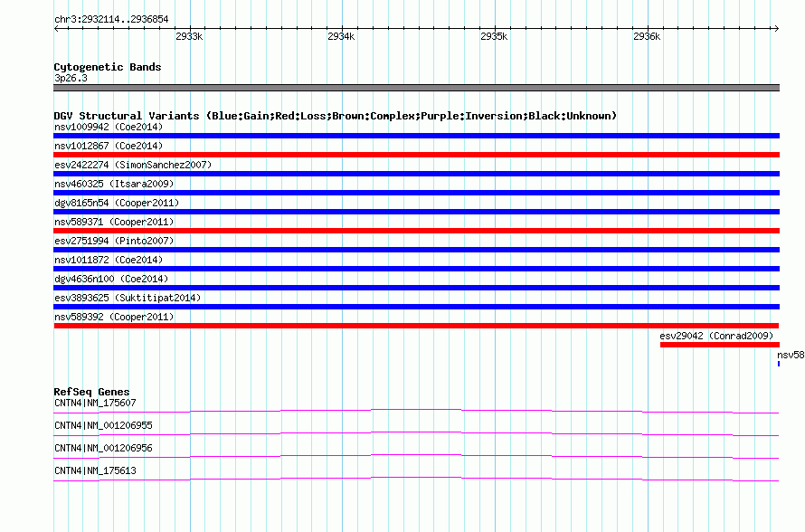Image resolution: width=805 pixels, height=532 pixels.
Task: Click the CNTN4|NM_175607 gene label
Action: (95, 404)
